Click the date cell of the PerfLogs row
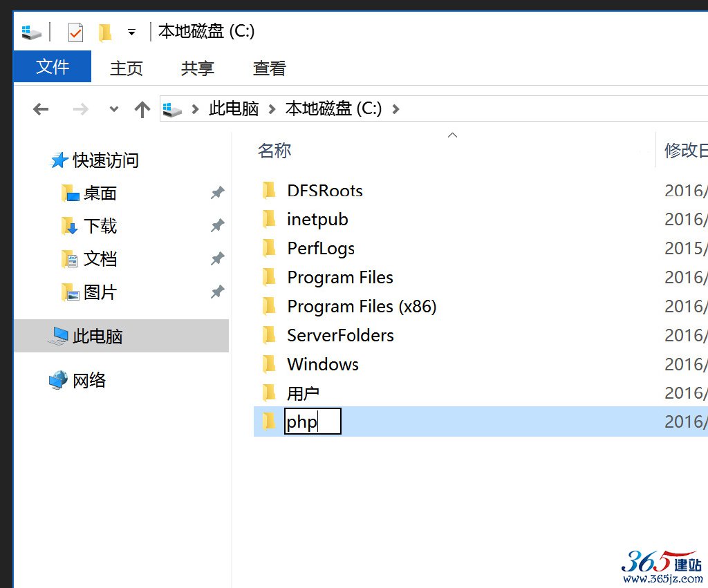 tap(685, 248)
